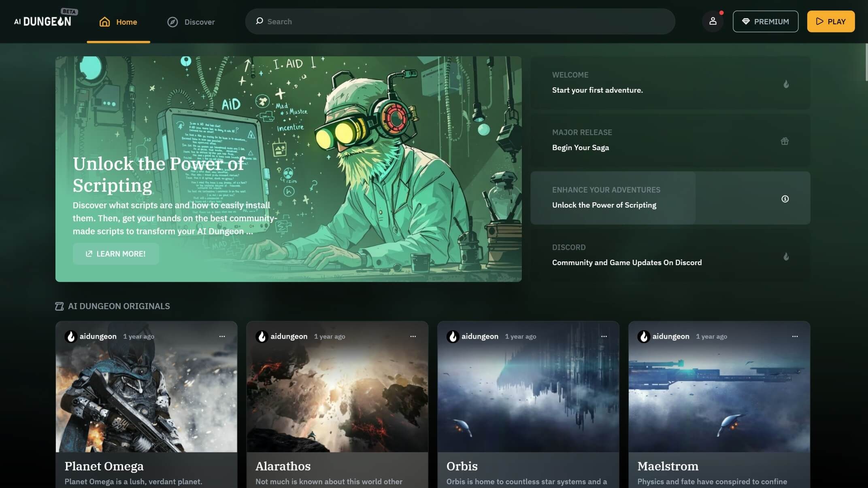The image size is (868, 488).
Task: Click the LEARN MORE! button
Action: (x=116, y=254)
